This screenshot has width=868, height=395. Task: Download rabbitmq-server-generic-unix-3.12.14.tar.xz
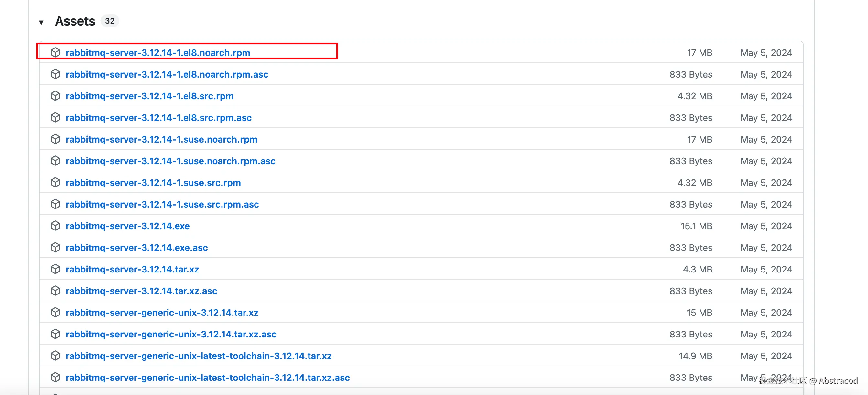(162, 313)
